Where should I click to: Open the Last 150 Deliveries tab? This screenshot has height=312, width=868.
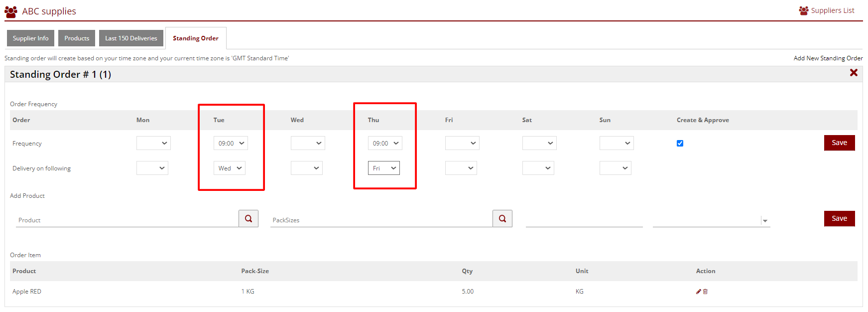click(131, 38)
